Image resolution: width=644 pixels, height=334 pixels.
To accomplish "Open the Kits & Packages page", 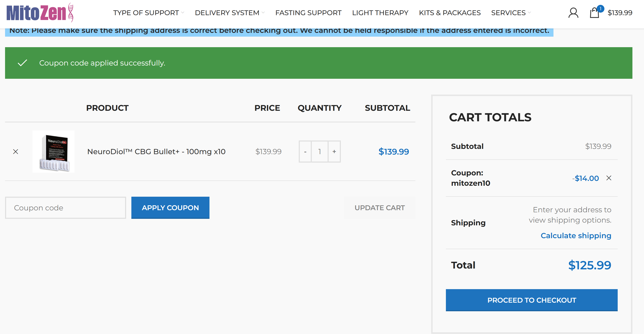I will coord(449,13).
